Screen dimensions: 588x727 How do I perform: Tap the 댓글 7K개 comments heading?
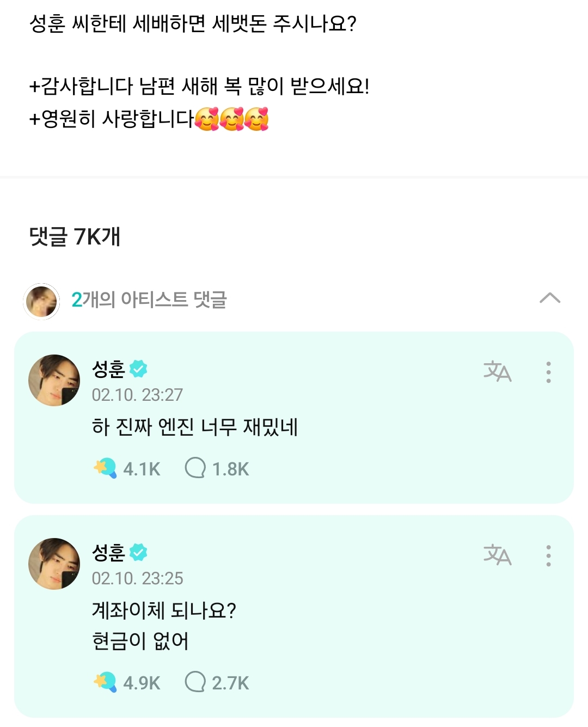pyautogui.click(x=75, y=236)
